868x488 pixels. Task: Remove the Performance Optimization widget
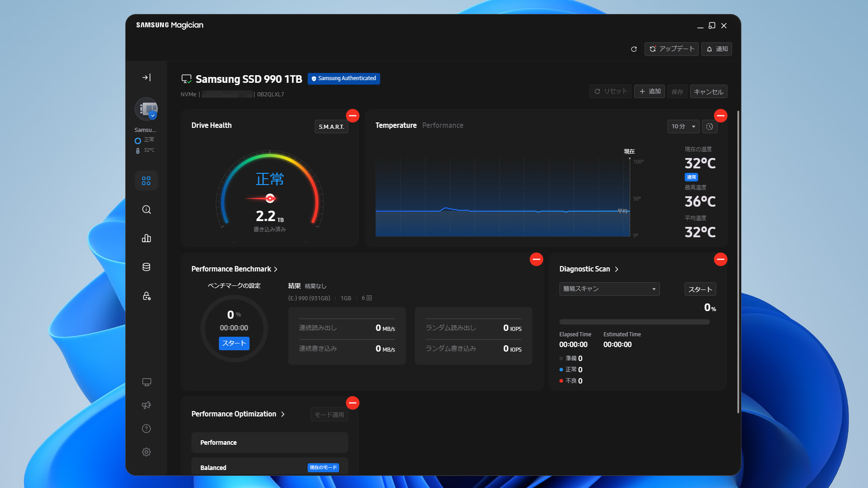click(353, 403)
